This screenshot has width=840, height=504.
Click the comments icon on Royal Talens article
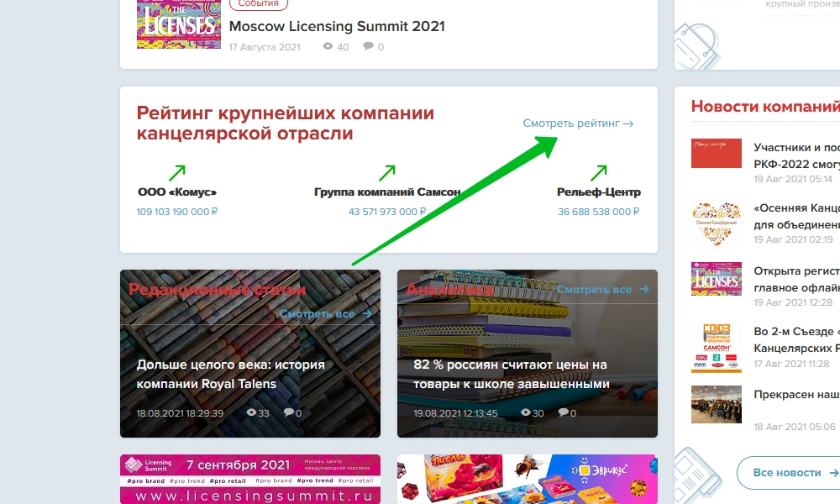coord(289,412)
